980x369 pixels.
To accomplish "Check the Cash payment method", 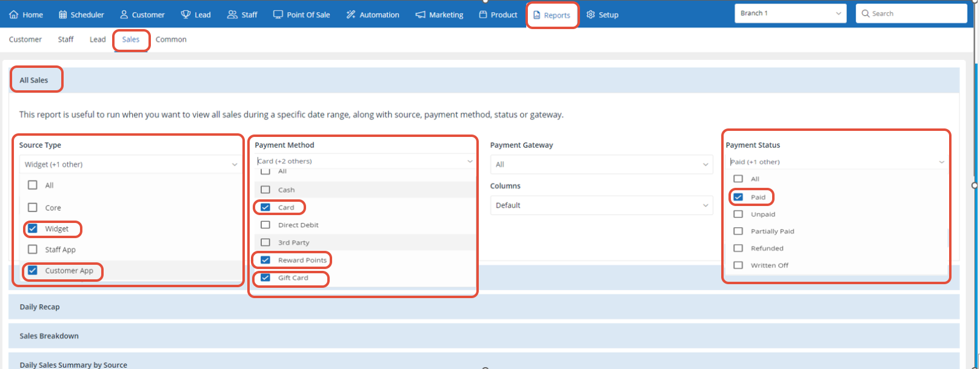I will (x=265, y=190).
